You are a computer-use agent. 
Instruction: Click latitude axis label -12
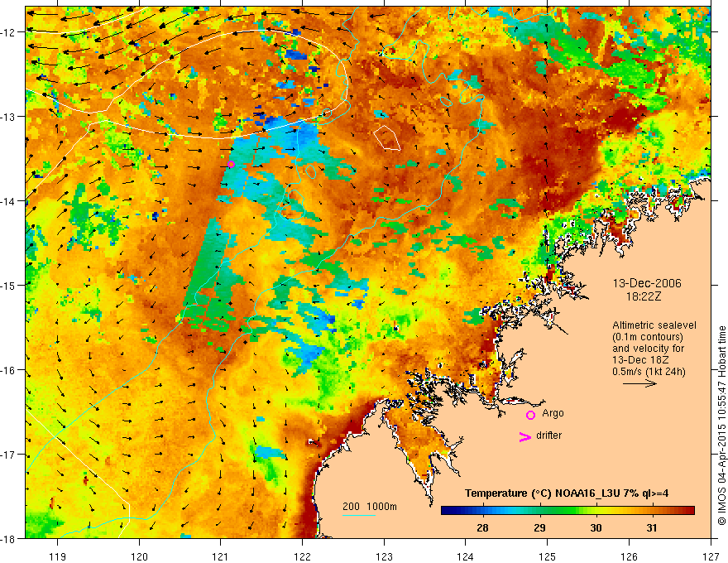click(x=8, y=32)
